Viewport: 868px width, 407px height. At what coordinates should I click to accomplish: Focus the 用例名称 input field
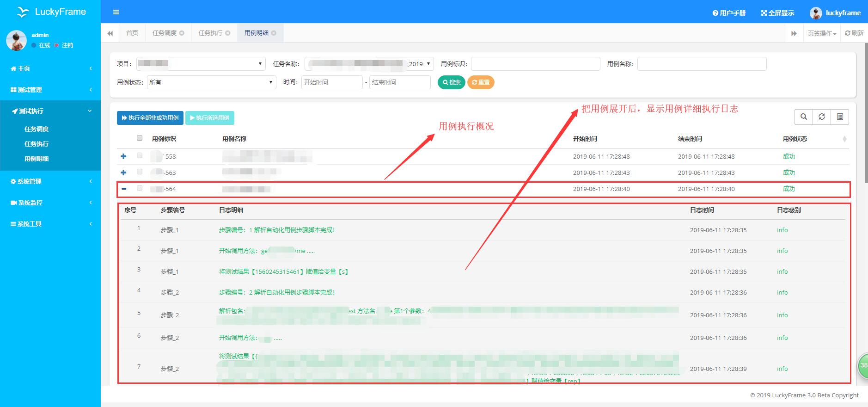702,64
